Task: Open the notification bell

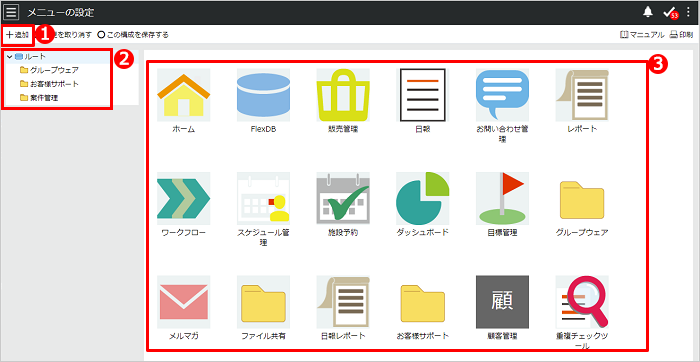Action: coord(647,12)
